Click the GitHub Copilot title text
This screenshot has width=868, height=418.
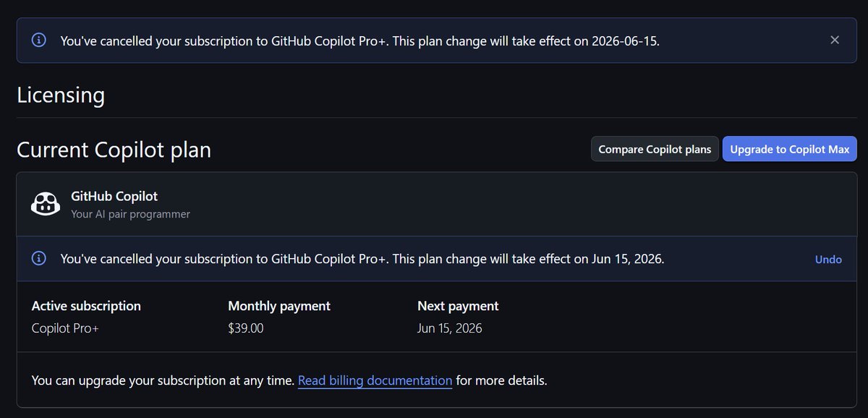(114, 196)
